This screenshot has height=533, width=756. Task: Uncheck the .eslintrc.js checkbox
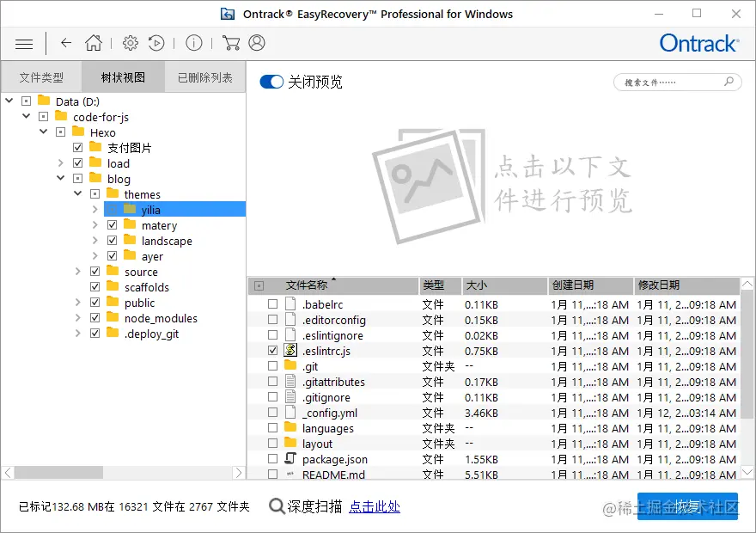click(273, 351)
